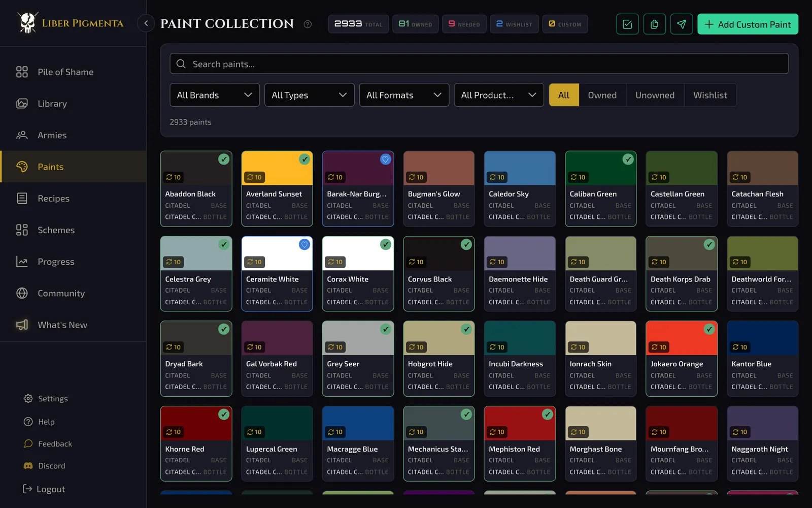Click the Catachan Flesh color swatch
Viewport: 812px width, 508px height.
tap(762, 168)
